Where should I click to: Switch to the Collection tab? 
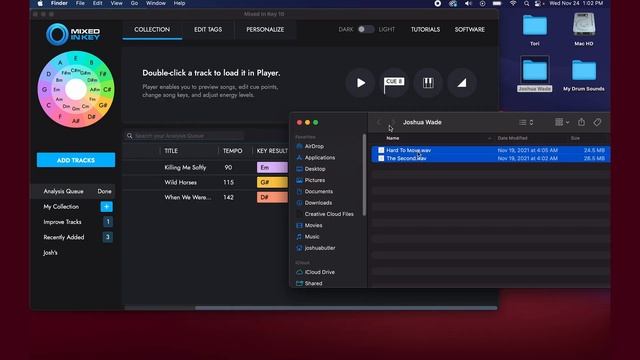(152, 29)
